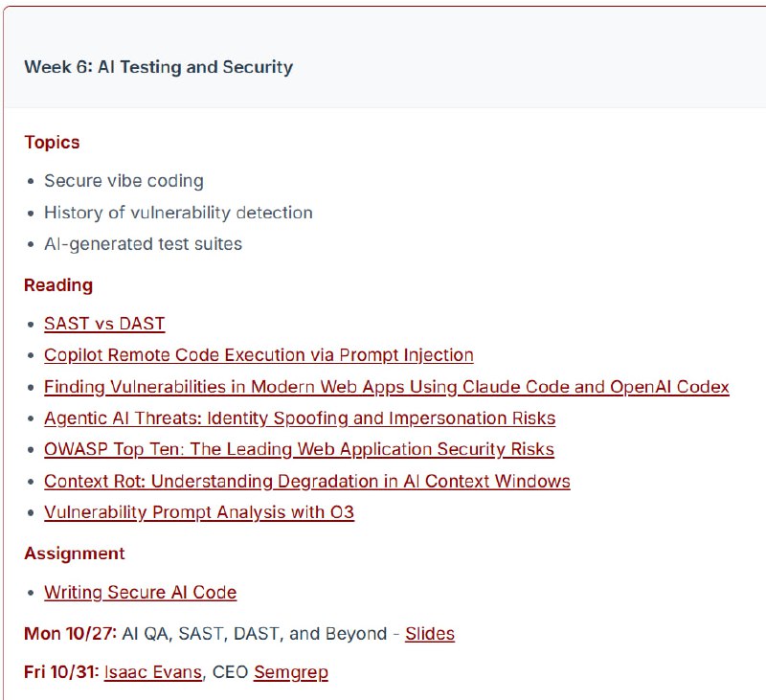766x700 pixels.
Task: Open Vulnerability Prompt Analysis with O3 link
Action: coord(198,512)
